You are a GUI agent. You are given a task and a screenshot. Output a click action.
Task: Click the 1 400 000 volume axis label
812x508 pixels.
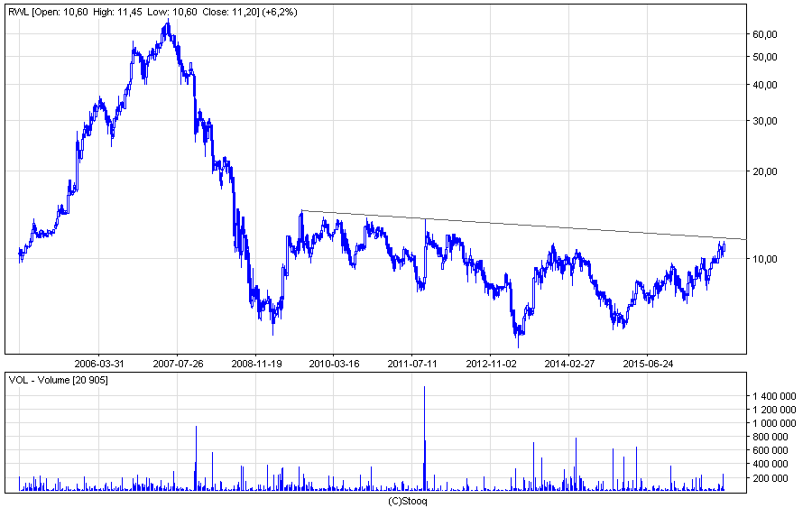pyautogui.click(x=774, y=397)
